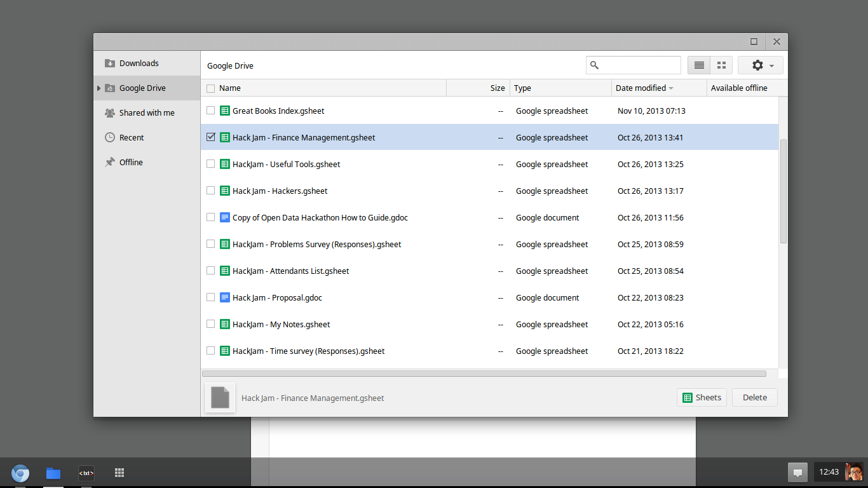The width and height of the screenshot is (868, 488).
Task: Click the Downloads folder icon in sidebar
Action: tap(110, 63)
